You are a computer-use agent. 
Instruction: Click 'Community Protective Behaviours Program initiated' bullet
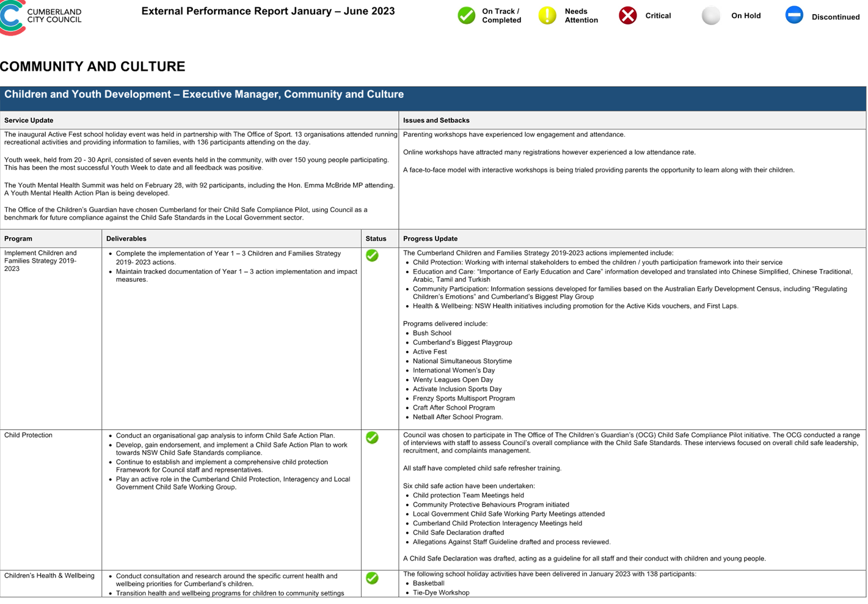pos(491,505)
